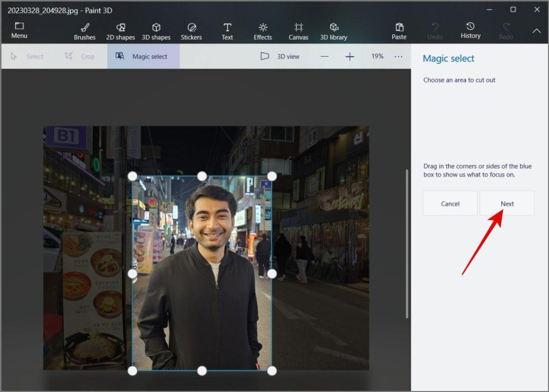Collapse the ribbon with the chevron
The height and width of the screenshot is (392, 549).
pyautogui.click(x=536, y=31)
